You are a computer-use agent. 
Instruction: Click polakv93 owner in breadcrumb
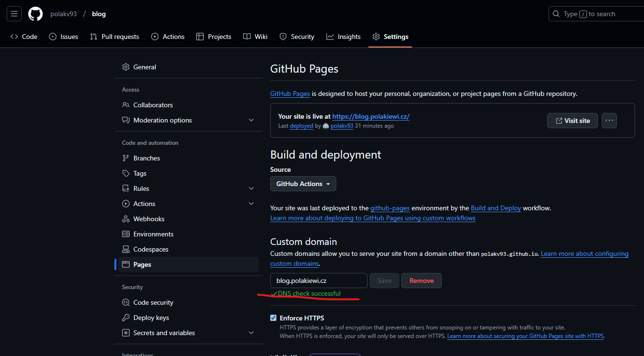(64, 14)
